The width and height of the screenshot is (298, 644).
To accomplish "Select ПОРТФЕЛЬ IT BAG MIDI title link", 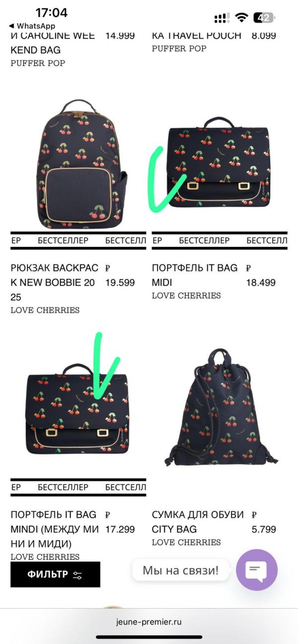I will [195, 275].
